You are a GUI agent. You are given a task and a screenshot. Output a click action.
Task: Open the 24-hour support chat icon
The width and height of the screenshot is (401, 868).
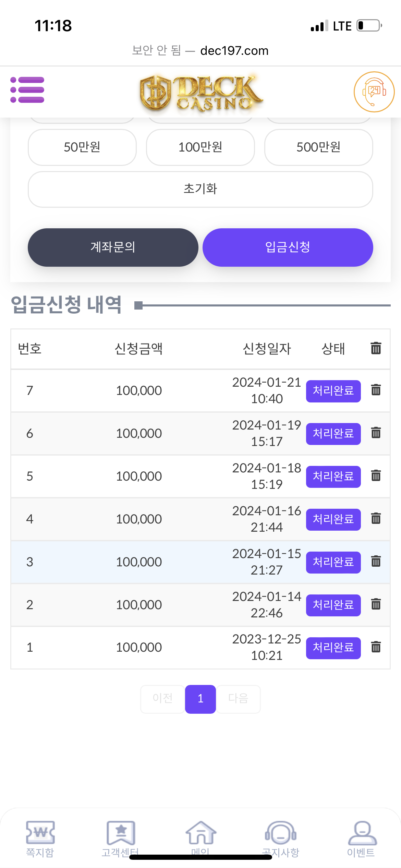coord(374,92)
